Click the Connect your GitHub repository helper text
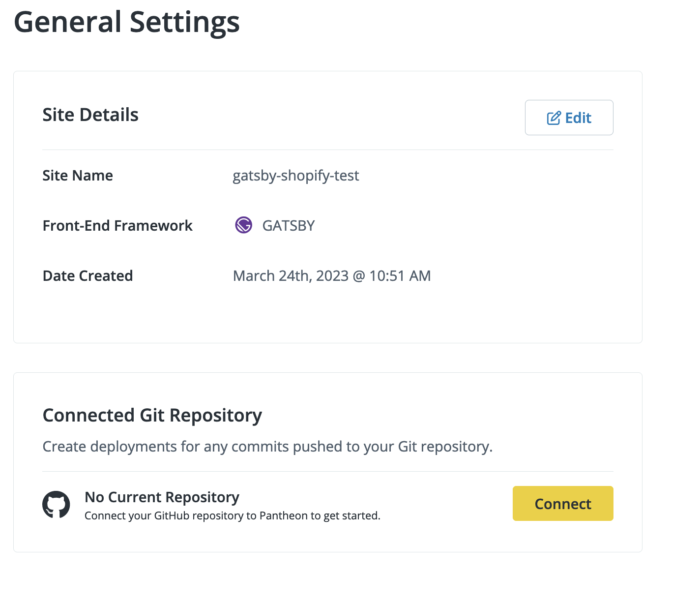This screenshot has height=605, width=700. (232, 515)
